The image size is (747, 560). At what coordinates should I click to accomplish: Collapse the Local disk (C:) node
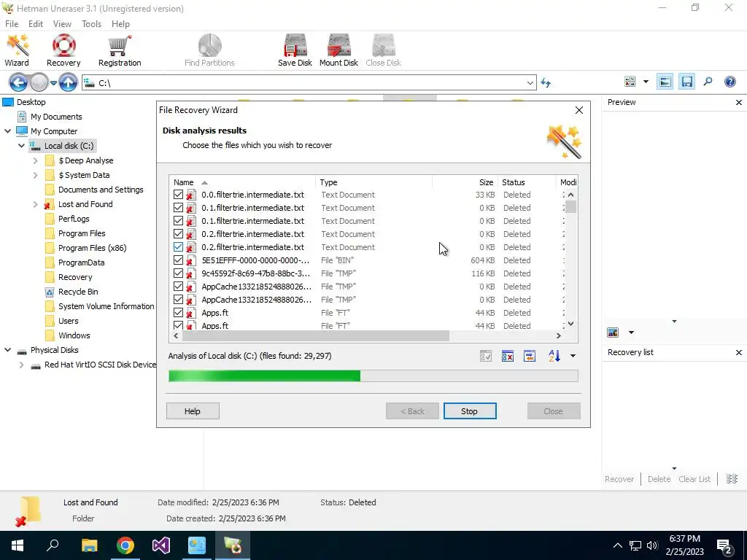21,146
